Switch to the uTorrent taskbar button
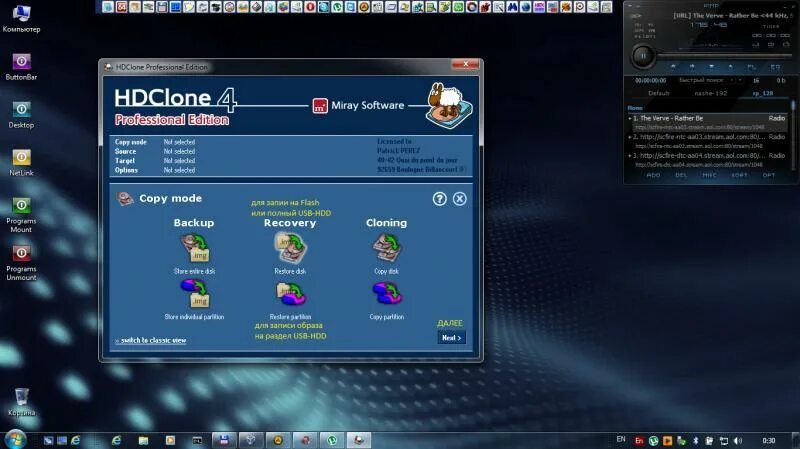The height and width of the screenshot is (449, 800). (x=332, y=440)
